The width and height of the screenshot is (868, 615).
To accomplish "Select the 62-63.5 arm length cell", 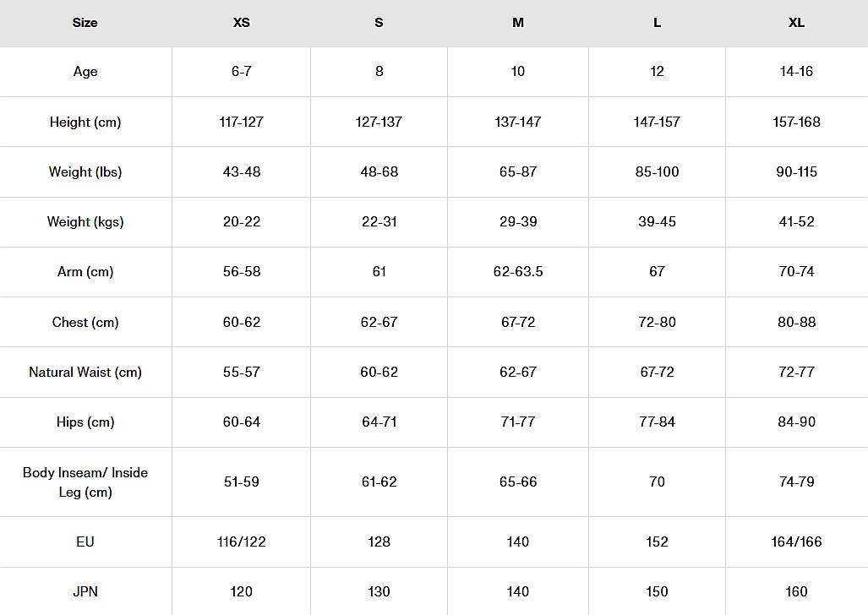I will tap(518, 271).
